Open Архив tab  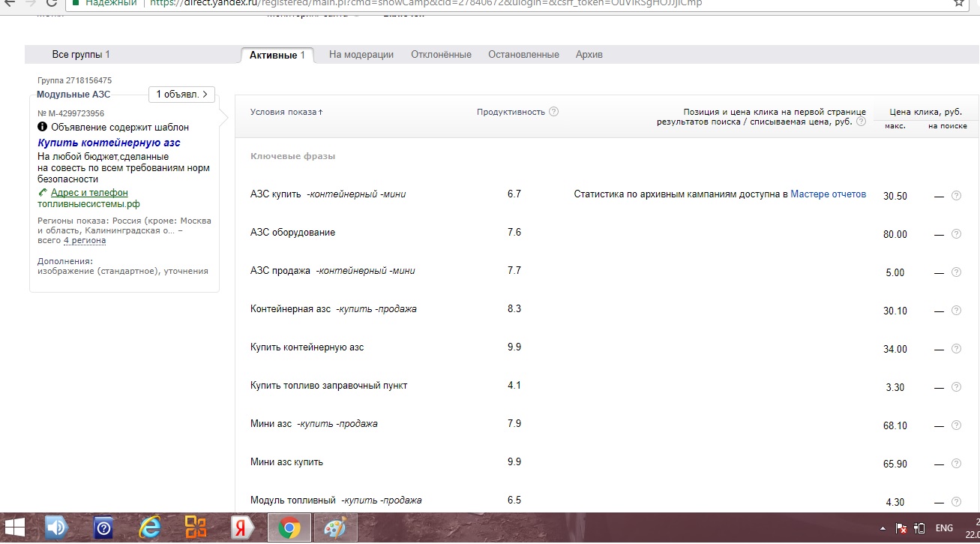pyautogui.click(x=589, y=55)
